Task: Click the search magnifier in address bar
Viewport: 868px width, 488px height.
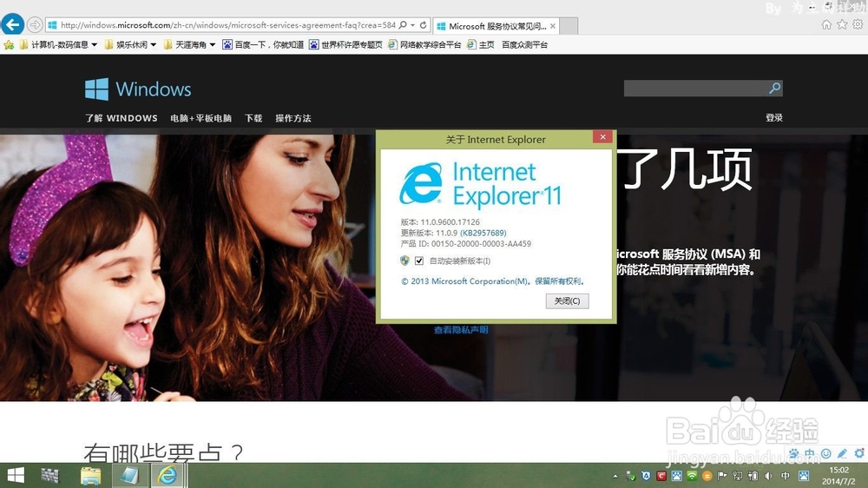Action: 403,25
